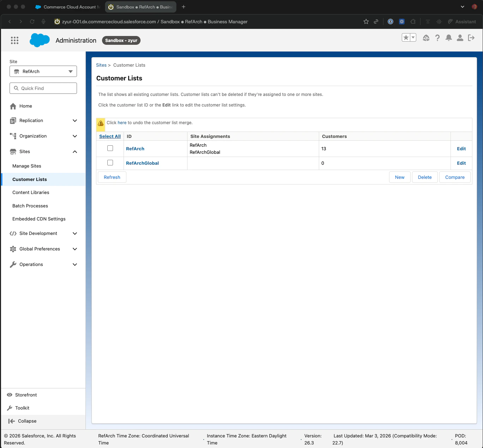
Task: Check the RefArchGlobal customer list checkbox
Action: pos(110,163)
